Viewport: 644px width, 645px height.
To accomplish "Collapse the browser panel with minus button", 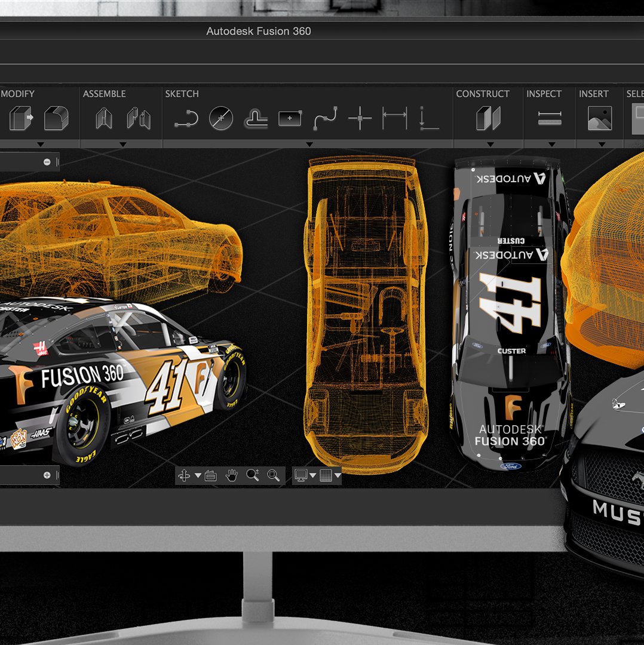I will click(x=46, y=161).
